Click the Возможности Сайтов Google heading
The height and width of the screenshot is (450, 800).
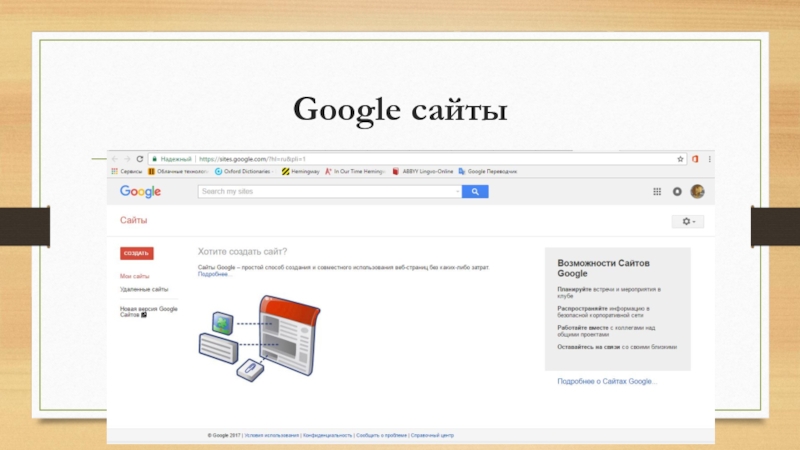coord(603,268)
